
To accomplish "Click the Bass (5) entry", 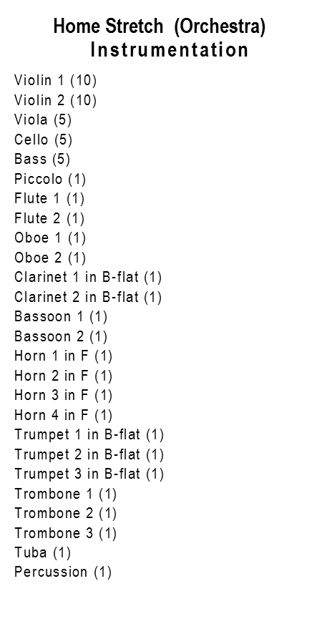I will tap(42, 159).
